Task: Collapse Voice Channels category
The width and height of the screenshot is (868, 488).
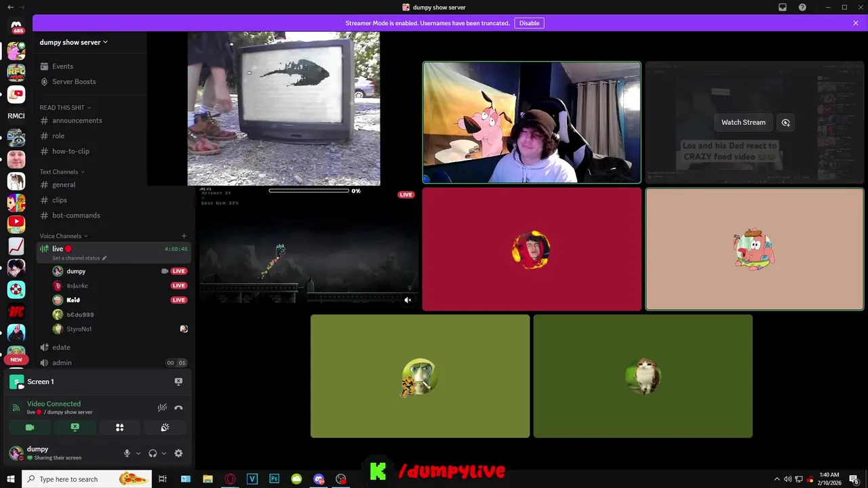Action: [64, 237]
